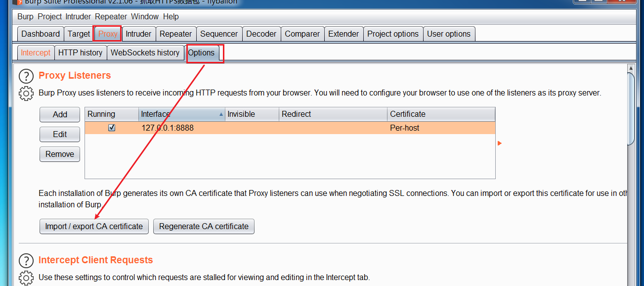Click orange arrow right of listeners table
The width and height of the screenshot is (644, 286).
[500, 143]
